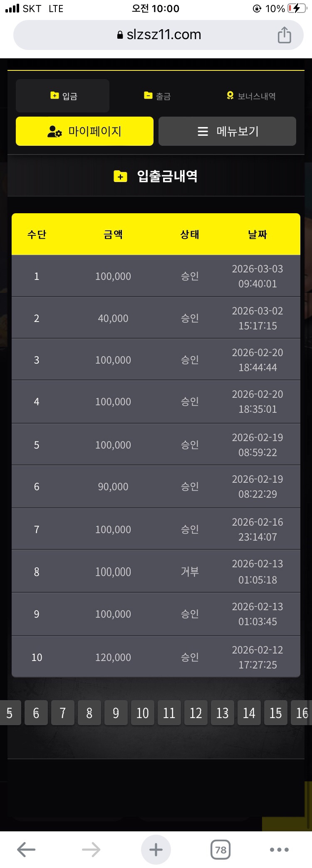Tap the Safari share icon
312x868 pixels.
coord(285,35)
